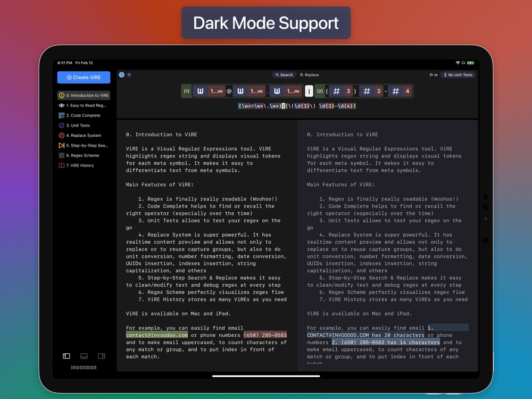Screen dimensions: 532x399
Task: Select the white alternation pipe token
Action: pyautogui.click(x=309, y=92)
